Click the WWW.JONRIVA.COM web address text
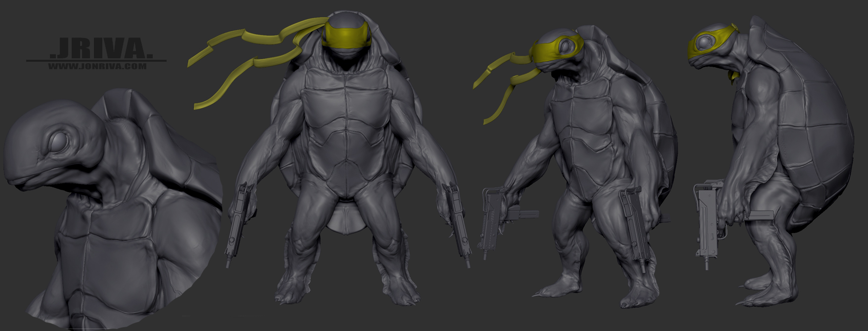The width and height of the screenshot is (868, 331). tap(97, 66)
